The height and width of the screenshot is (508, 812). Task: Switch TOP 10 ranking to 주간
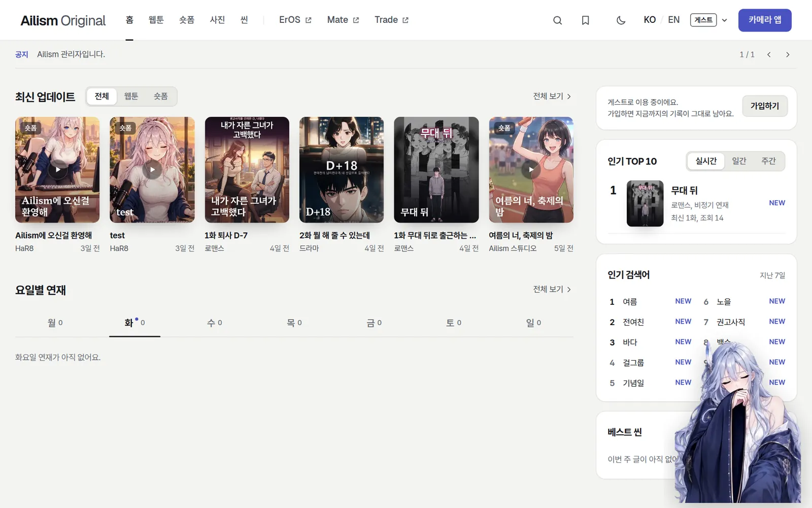pos(768,161)
